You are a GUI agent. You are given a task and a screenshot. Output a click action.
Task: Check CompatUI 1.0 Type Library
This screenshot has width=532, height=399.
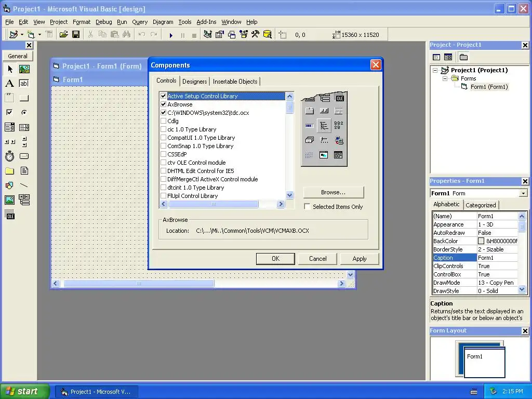click(x=164, y=137)
